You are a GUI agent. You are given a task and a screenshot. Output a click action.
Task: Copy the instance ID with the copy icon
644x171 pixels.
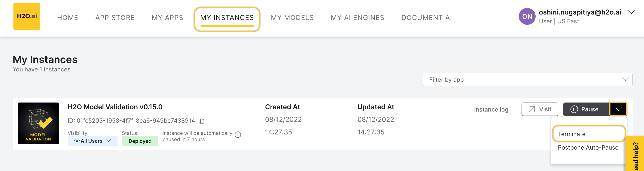click(x=201, y=121)
